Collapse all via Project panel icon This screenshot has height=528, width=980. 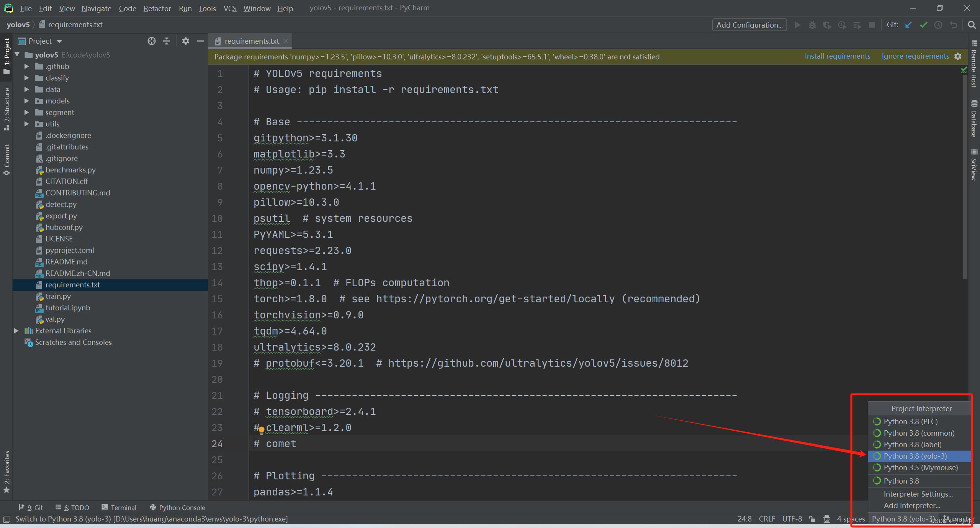167,41
